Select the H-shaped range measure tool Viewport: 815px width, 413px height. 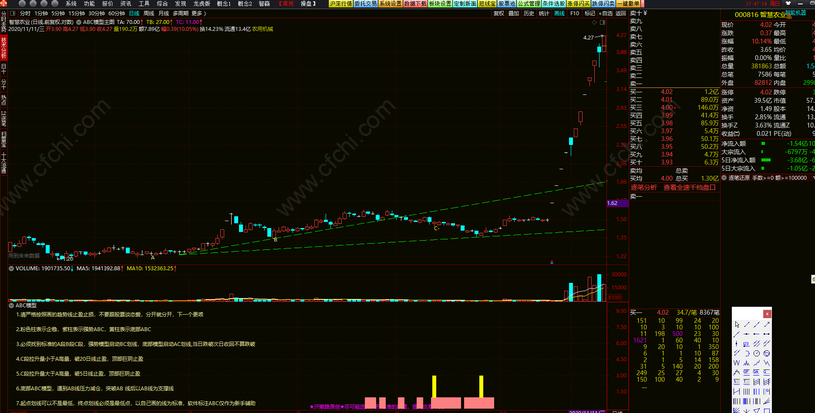pyautogui.click(x=737, y=391)
